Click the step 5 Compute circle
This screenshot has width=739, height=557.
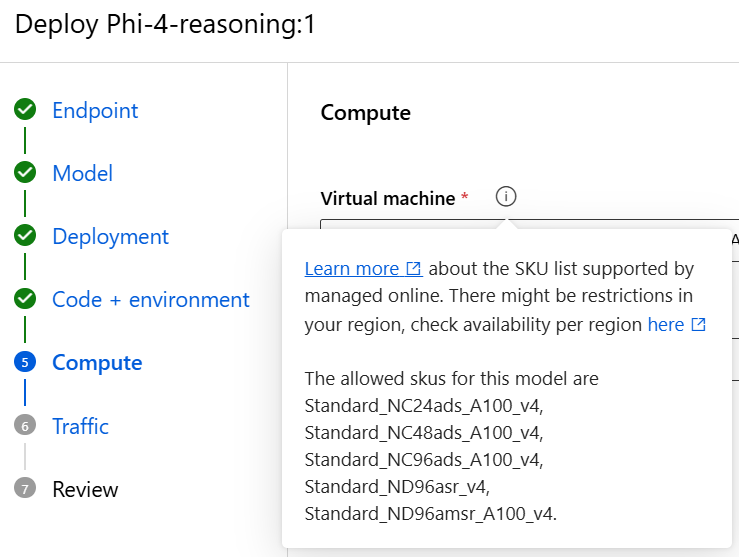[x=25, y=362]
